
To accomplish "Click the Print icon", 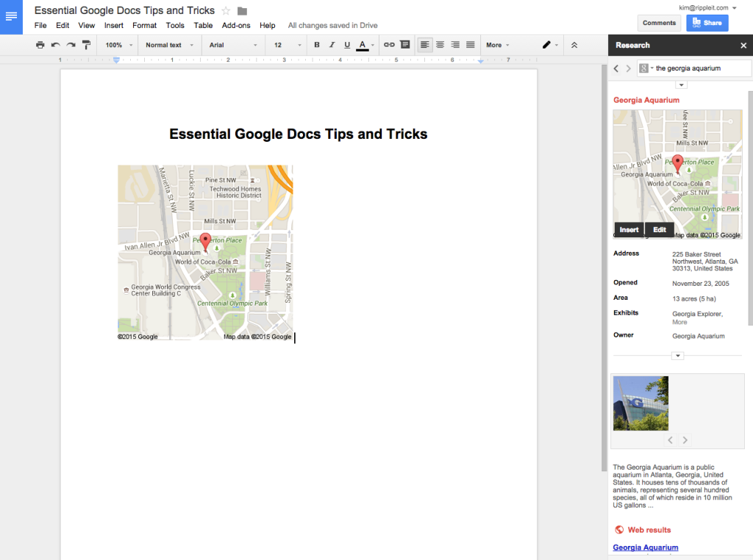I will point(40,45).
